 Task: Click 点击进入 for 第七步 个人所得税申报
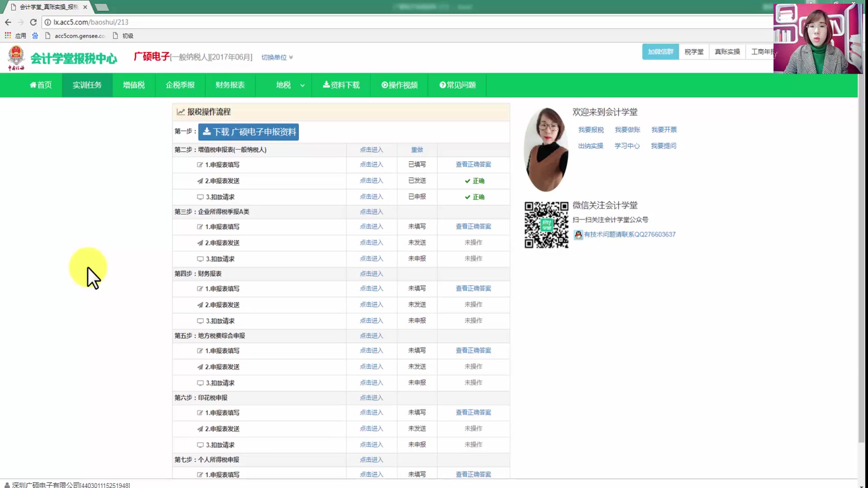372,460
